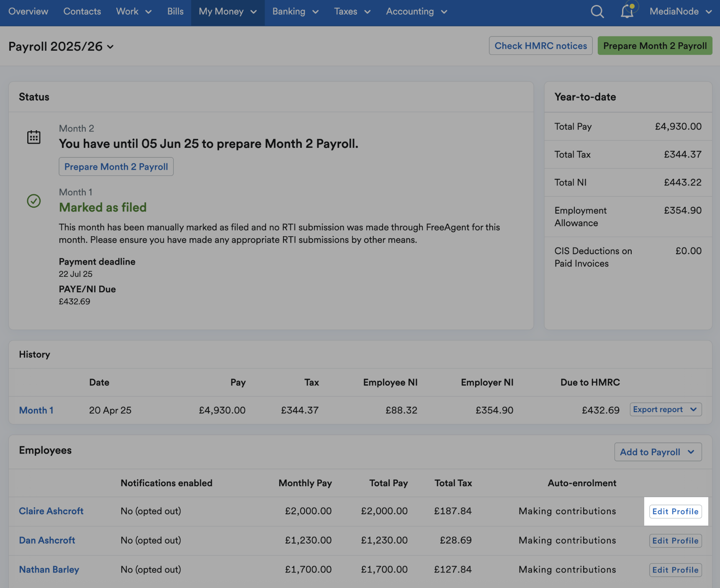Expand the MediaNode account menu
Image resolution: width=720 pixels, height=588 pixels.
680,12
